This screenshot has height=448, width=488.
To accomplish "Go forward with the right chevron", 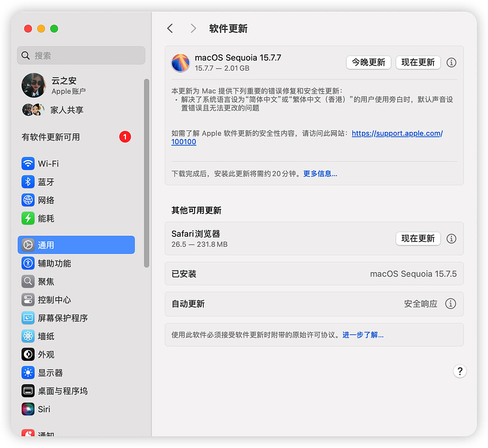I will [194, 29].
